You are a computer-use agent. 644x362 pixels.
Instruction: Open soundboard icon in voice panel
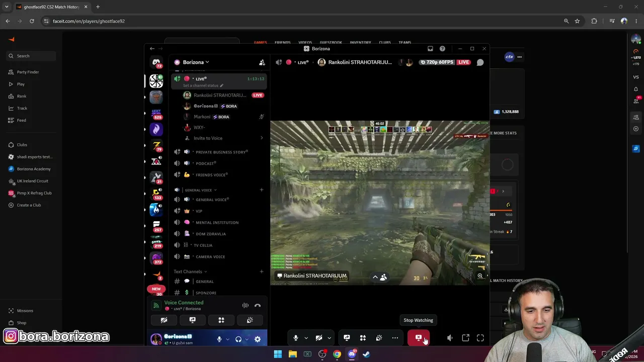(x=250, y=320)
